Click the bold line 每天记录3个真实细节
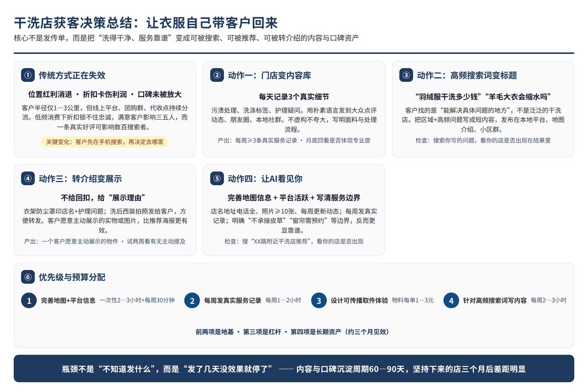The height and width of the screenshot is (392, 588). click(x=294, y=97)
